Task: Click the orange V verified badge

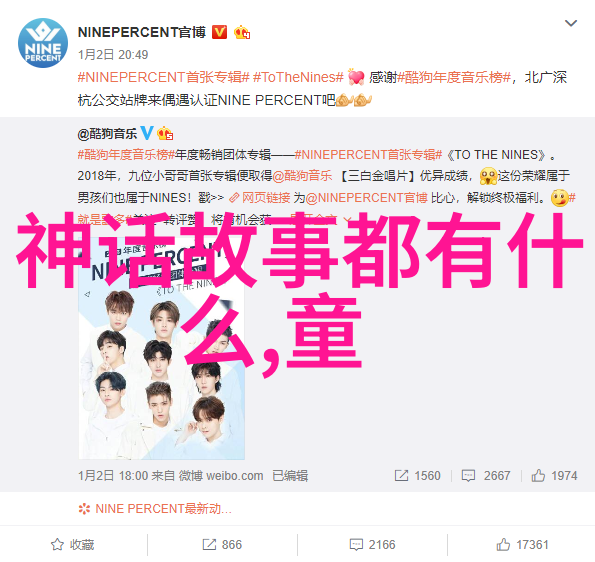Action: point(219,32)
